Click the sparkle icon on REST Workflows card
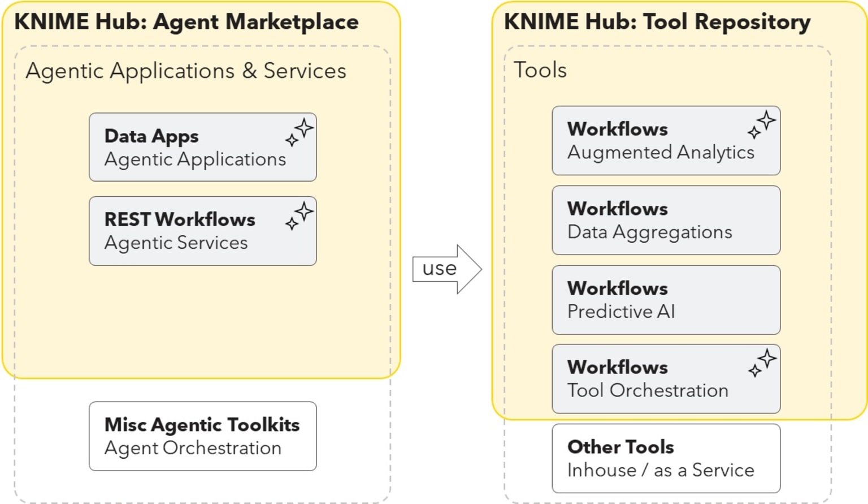 [x=299, y=216]
